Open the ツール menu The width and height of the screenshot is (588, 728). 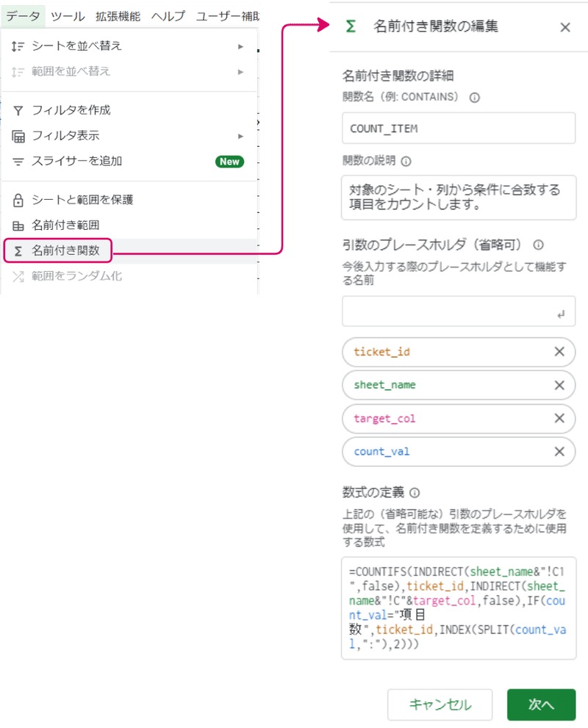click(68, 16)
